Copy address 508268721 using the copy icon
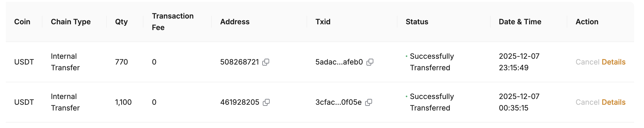This screenshot has height=128, width=644. click(x=266, y=62)
